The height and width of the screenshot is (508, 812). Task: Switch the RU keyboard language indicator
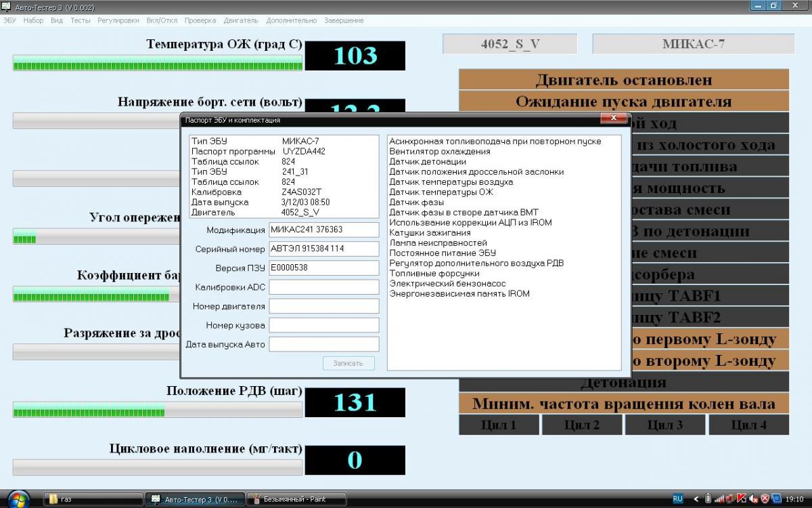pyautogui.click(x=678, y=499)
